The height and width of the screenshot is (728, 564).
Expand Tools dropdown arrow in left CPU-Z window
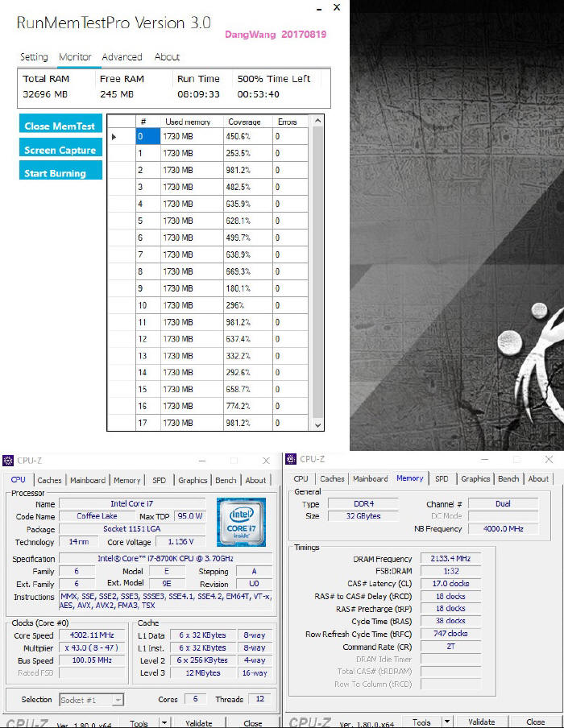(164, 723)
